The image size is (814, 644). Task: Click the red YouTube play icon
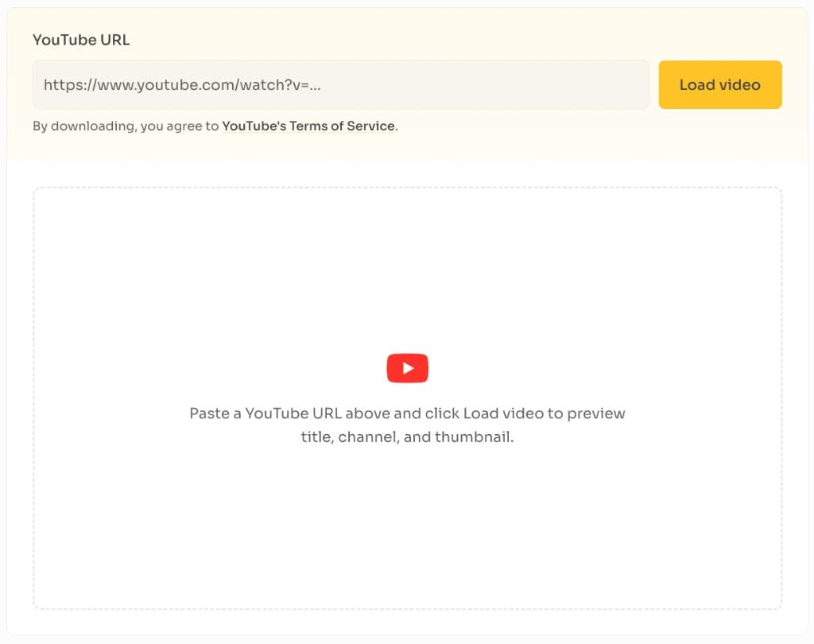[408, 368]
